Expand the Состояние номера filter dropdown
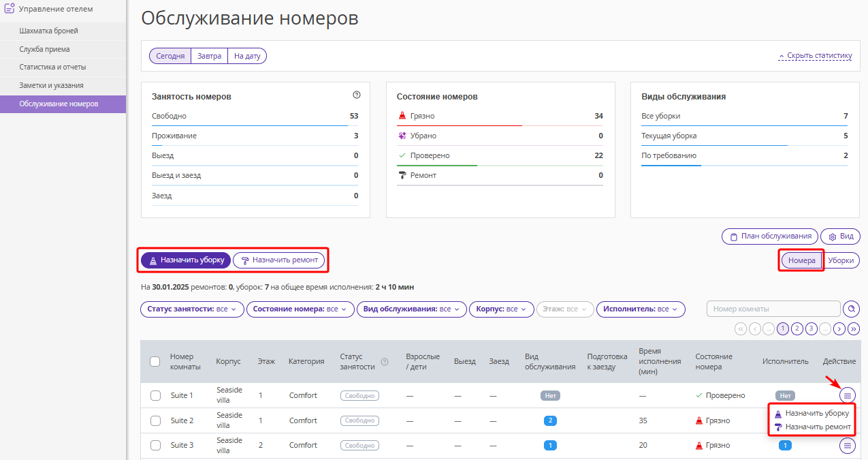The image size is (868, 460). (300, 309)
